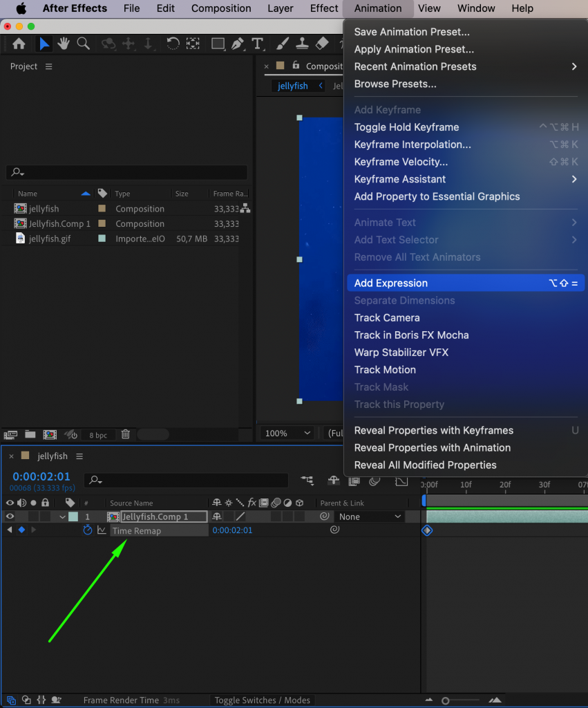Collapse the Jellyfish.Comp 1 layer properties

(x=62, y=516)
